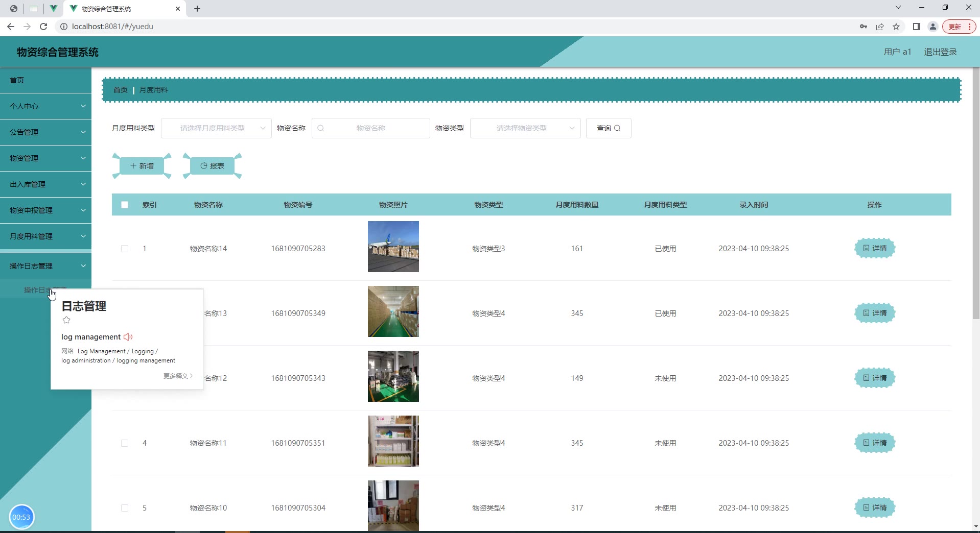Bookmark this page with the star icon
This screenshot has height=533, width=980.
tap(896, 27)
